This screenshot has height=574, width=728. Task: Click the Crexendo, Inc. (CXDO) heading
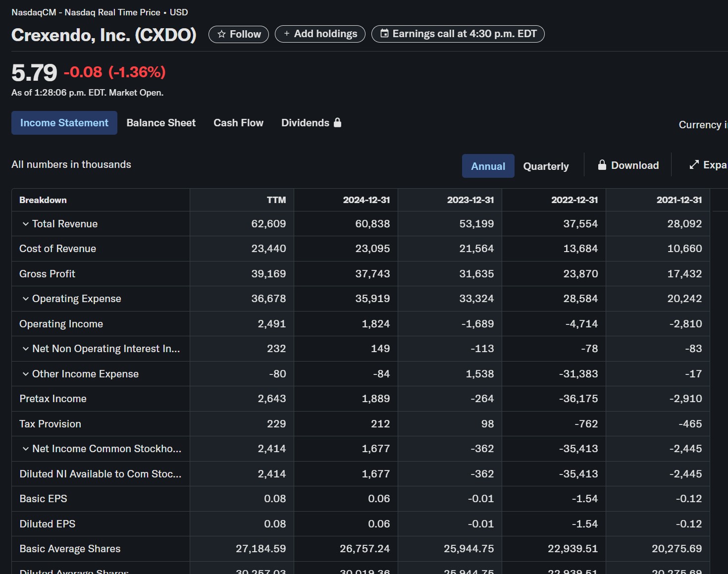click(x=104, y=35)
